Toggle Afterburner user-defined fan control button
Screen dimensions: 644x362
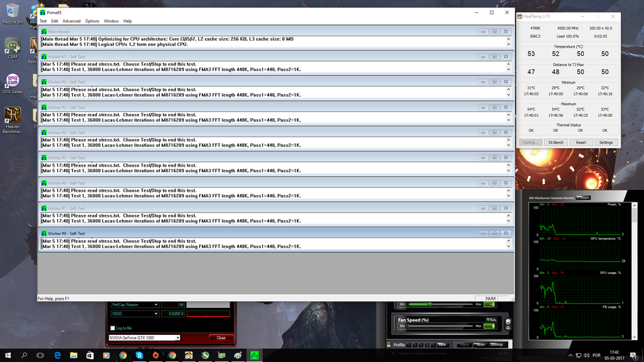(x=508, y=324)
